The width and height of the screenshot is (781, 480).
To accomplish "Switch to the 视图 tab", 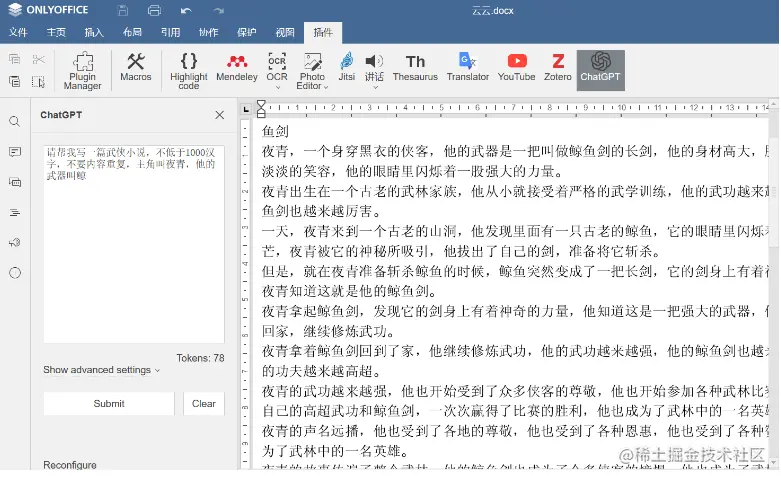I will (x=285, y=32).
